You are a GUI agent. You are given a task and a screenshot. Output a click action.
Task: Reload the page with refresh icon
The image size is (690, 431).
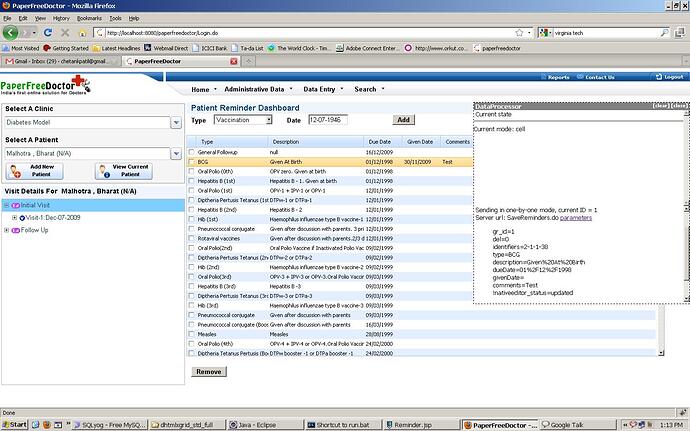pos(48,33)
